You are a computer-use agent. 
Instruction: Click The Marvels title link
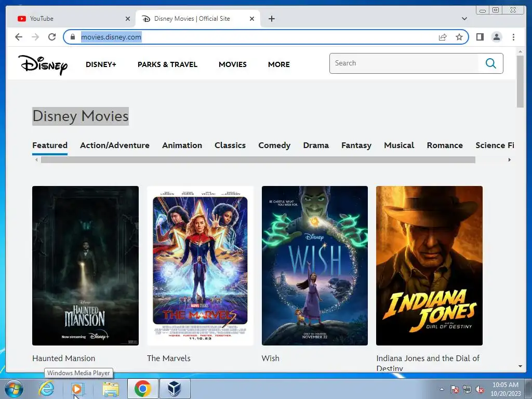[169, 358]
